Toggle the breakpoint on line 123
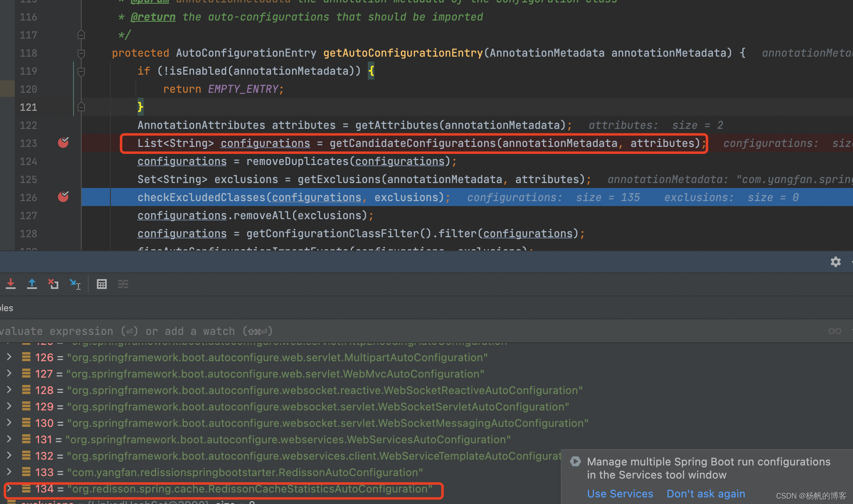The image size is (853, 504). tap(63, 143)
